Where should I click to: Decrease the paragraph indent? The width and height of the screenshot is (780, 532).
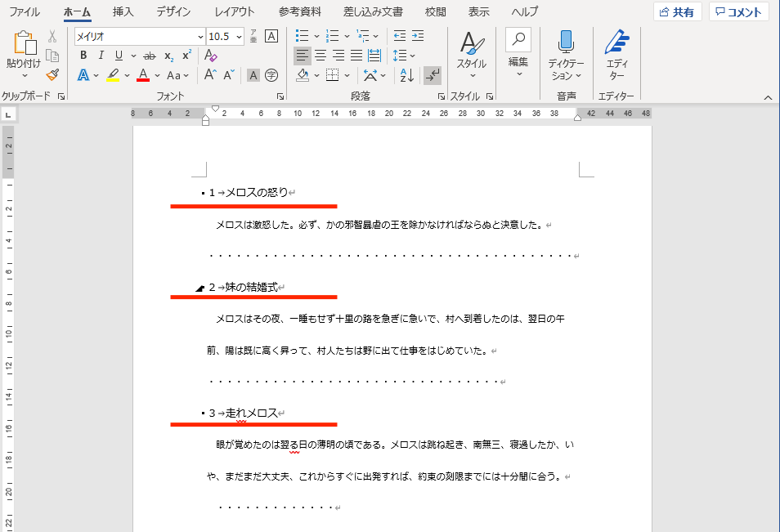[x=400, y=36]
